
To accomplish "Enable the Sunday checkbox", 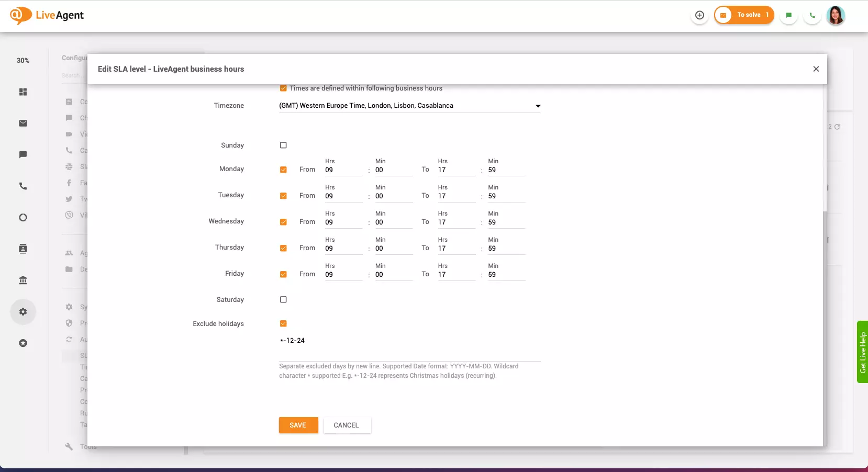I will 283,145.
